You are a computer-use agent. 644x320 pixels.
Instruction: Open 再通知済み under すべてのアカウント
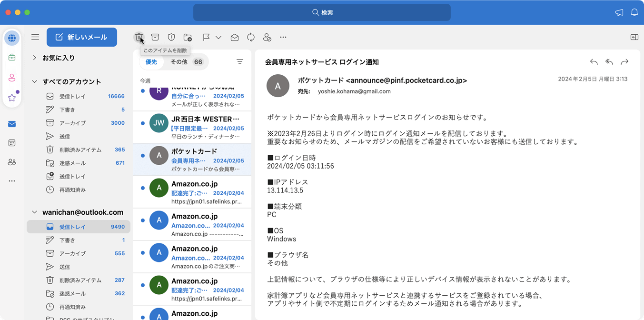click(79, 190)
